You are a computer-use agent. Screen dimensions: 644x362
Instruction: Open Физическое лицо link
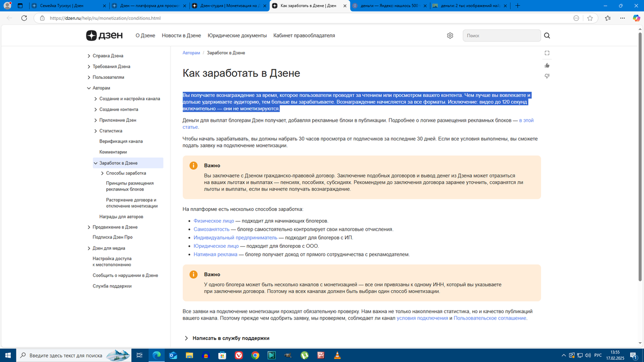214,221
